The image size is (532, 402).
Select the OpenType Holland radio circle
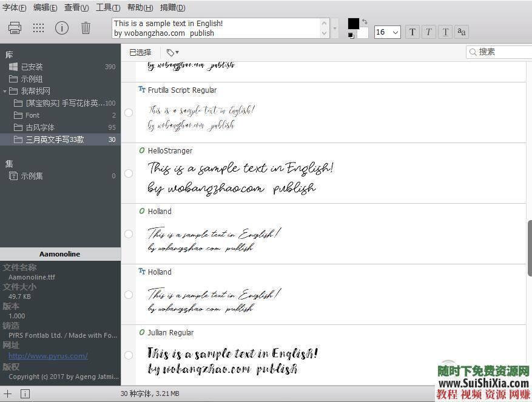(129, 233)
